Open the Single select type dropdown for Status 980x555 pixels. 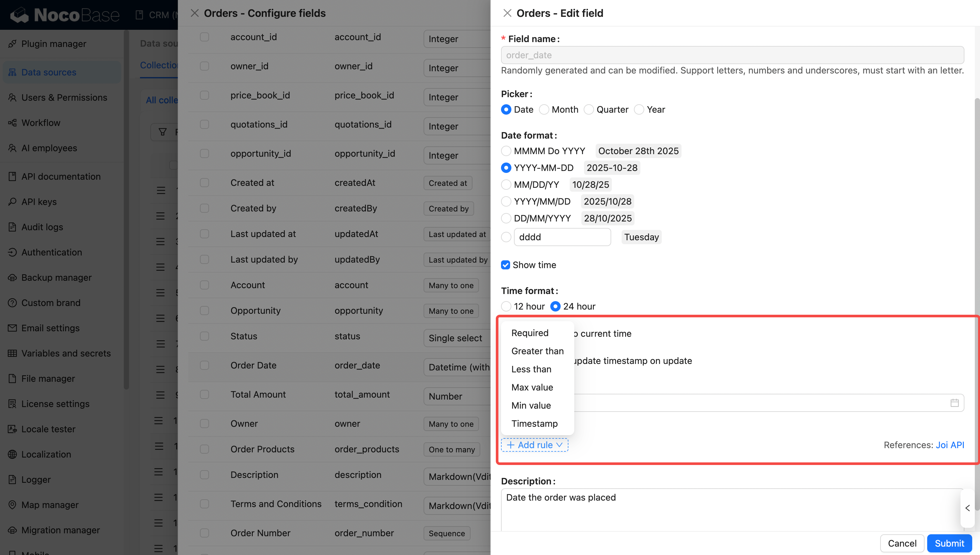click(456, 338)
